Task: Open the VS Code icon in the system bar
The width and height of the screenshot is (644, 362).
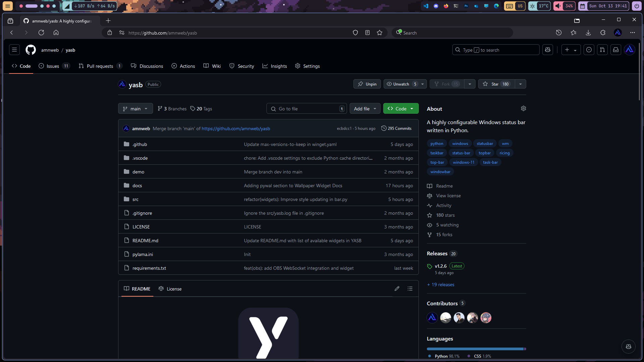Action: [426, 6]
